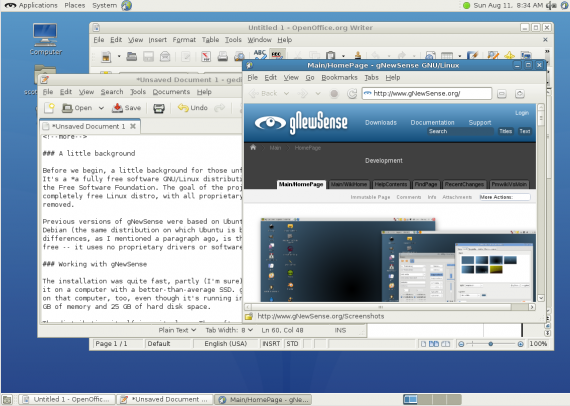Open Plain Text language dropdown in gedit
The height and width of the screenshot is (406, 570).
(177, 330)
